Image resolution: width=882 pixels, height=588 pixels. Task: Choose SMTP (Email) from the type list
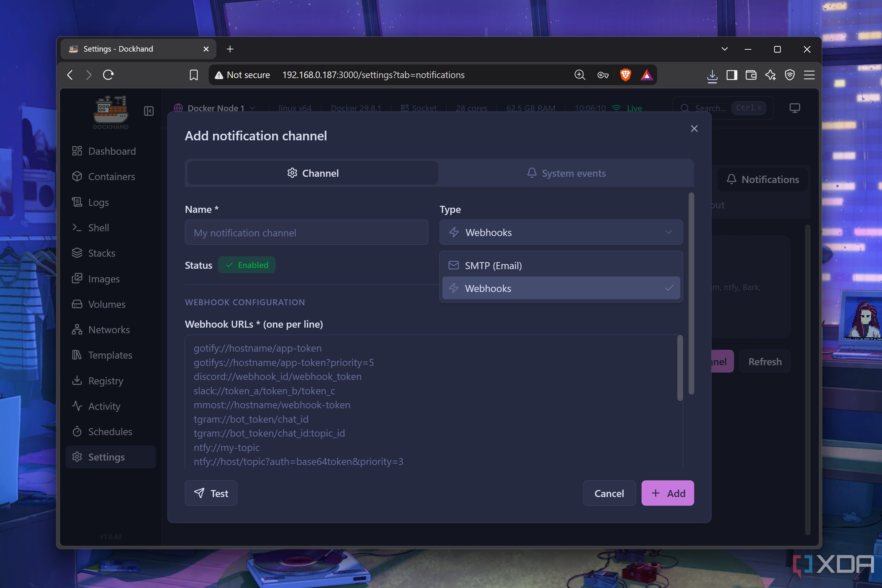pyautogui.click(x=561, y=265)
